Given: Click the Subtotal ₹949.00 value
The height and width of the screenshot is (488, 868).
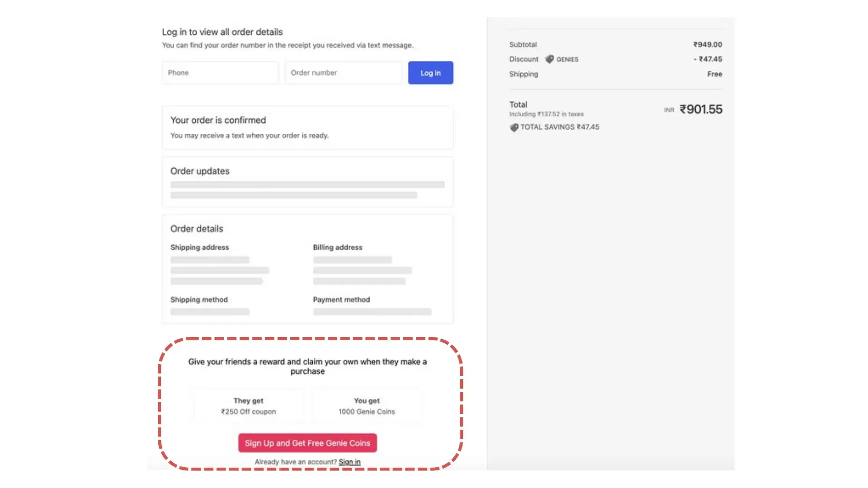Looking at the screenshot, I should tap(708, 44).
